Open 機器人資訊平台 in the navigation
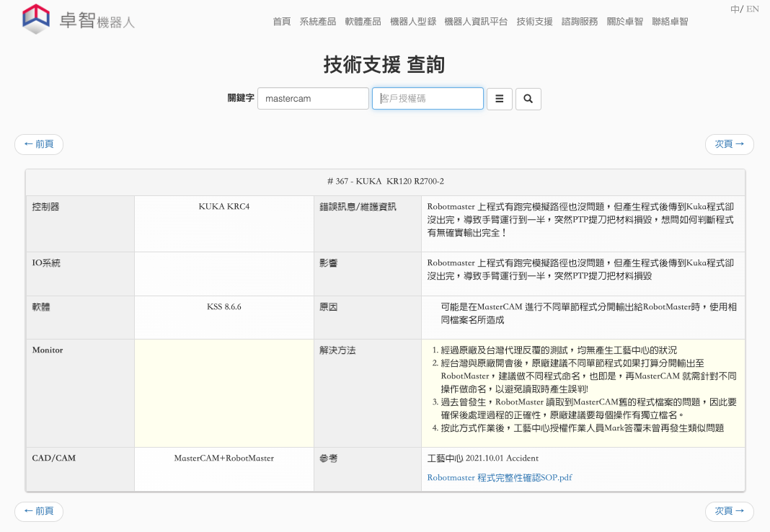 (476, 22)
